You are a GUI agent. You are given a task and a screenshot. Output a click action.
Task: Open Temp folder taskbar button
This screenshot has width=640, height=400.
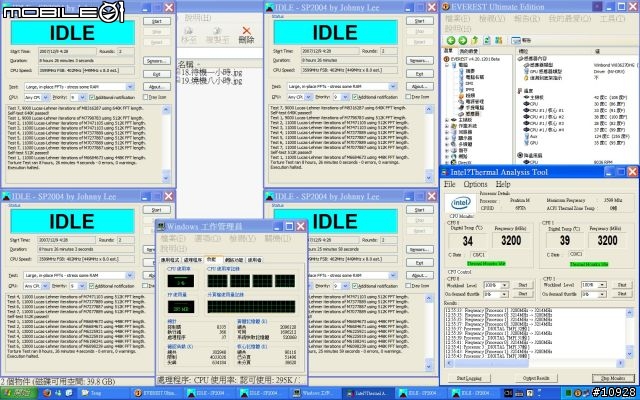[104, 393]
